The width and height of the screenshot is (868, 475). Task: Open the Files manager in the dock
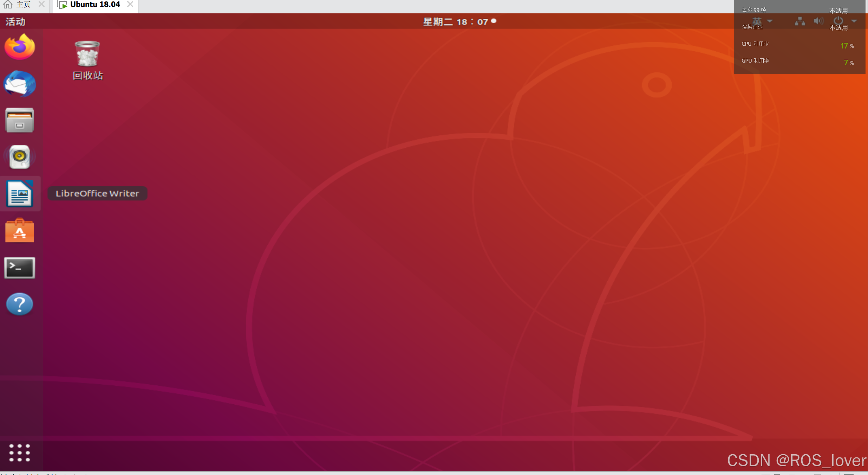(20, 120)
